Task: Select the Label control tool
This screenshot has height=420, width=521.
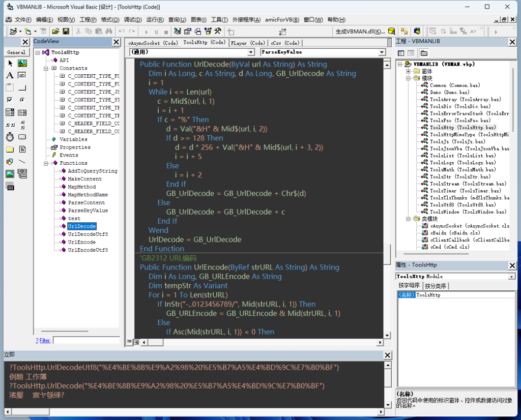Action: point(10,75)
